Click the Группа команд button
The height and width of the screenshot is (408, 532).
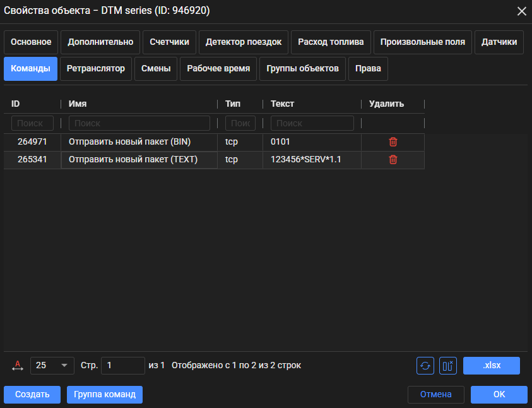tap(105, 395)
